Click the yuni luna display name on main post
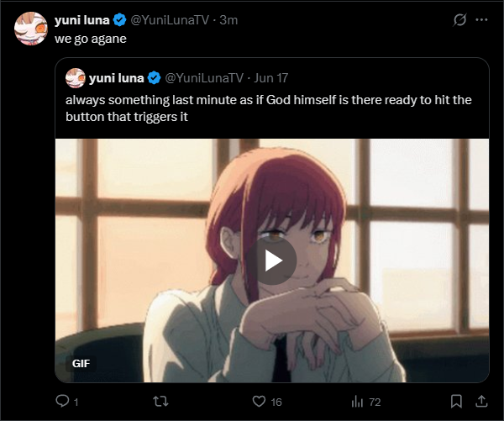 coord(81,20)
